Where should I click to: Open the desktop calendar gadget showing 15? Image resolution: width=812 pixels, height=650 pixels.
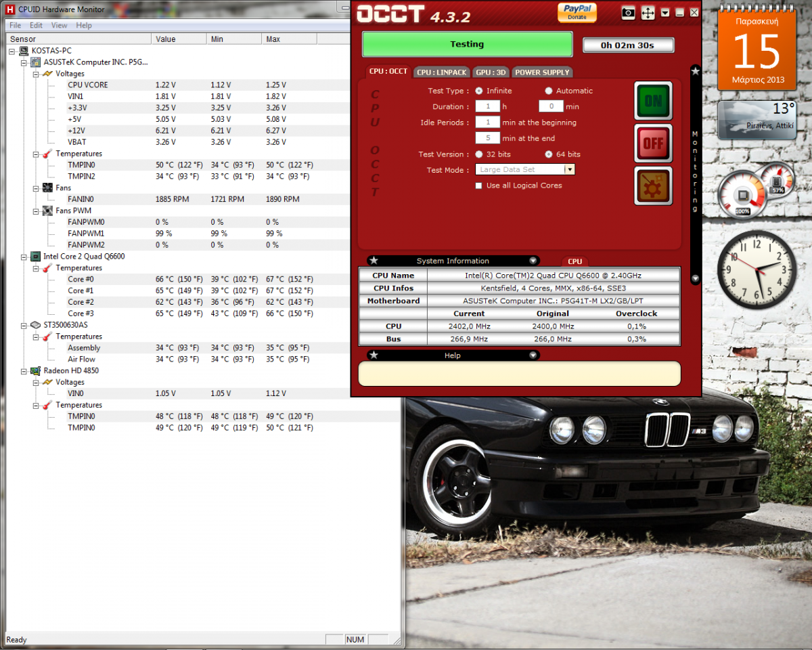pyautogui.click(x=757, y=48)
